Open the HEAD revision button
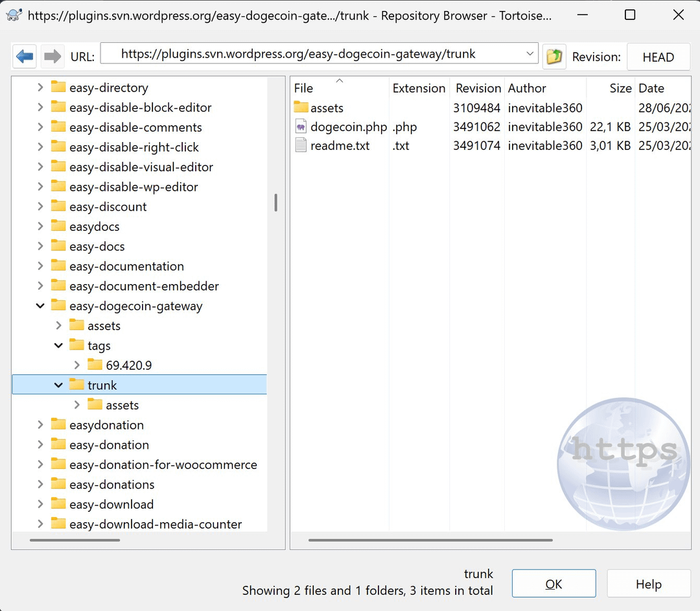Image resolution: width=700 pixels, height=611 pixels. (658, 57)
